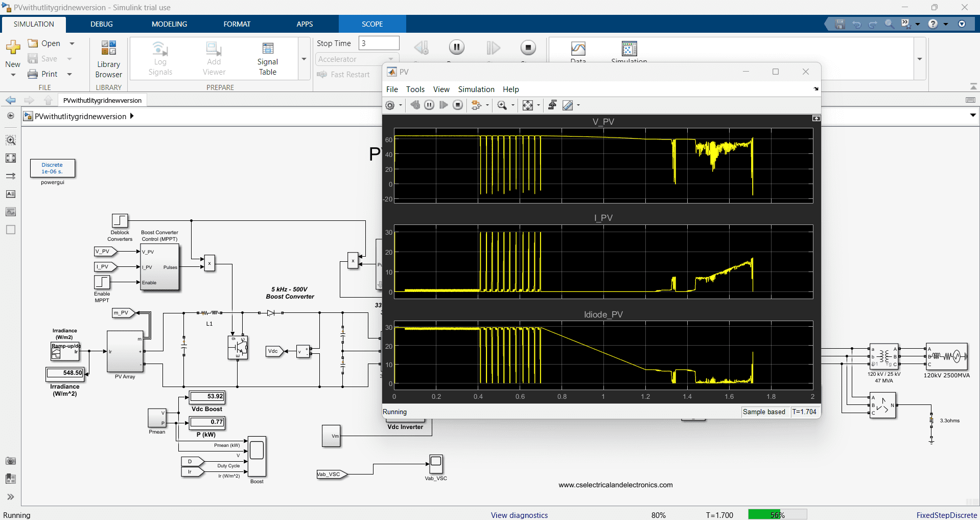Open the Library Browser
This screenshot has height=520, width=980.
tap(108, 59)
